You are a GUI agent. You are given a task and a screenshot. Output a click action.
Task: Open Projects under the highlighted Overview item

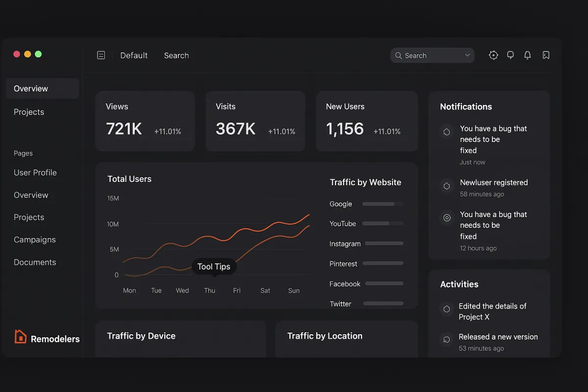[x=29, y=112]
